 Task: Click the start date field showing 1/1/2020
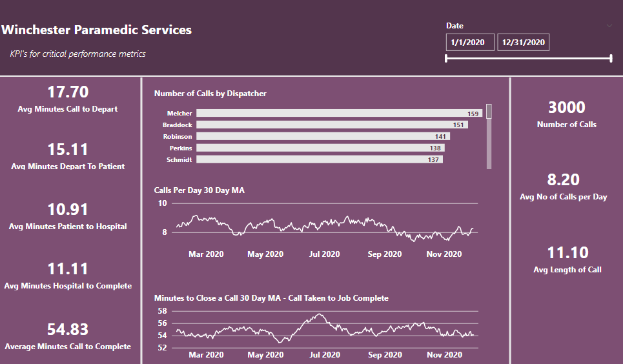[470, 43]
